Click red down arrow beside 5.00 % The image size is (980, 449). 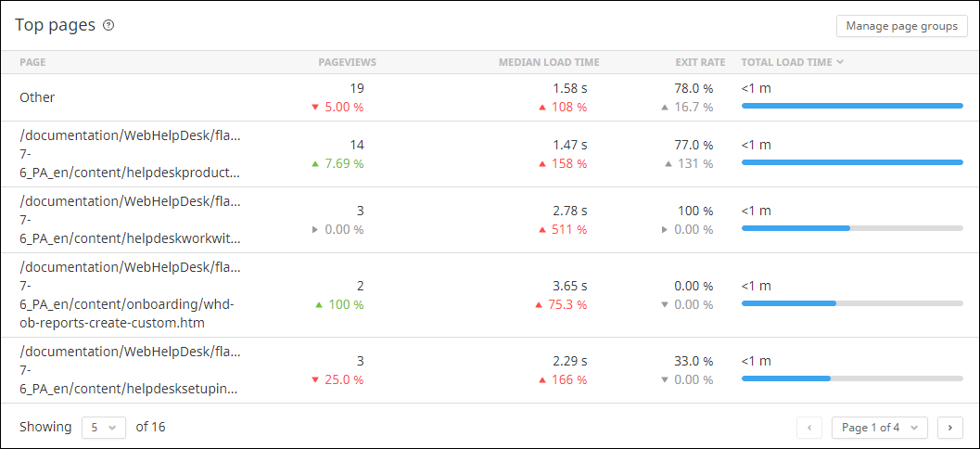point(315,107)
